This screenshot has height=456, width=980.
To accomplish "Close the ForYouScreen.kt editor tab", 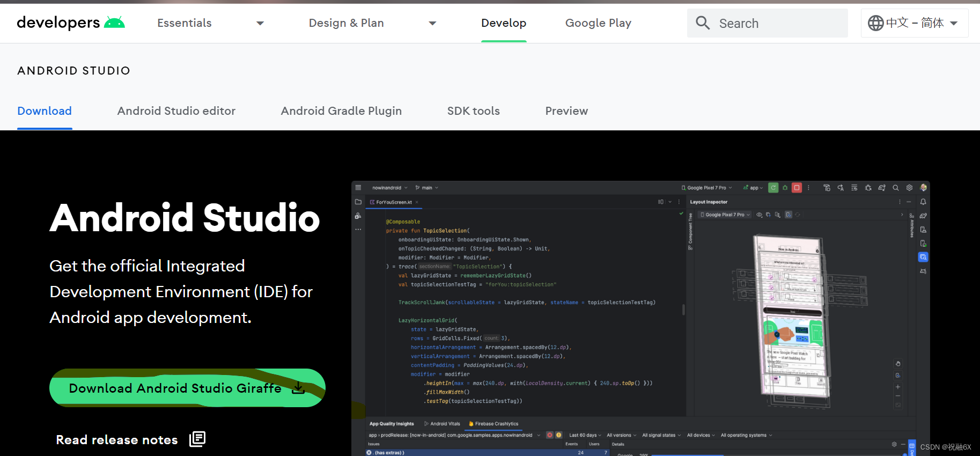I will [417, 202].
